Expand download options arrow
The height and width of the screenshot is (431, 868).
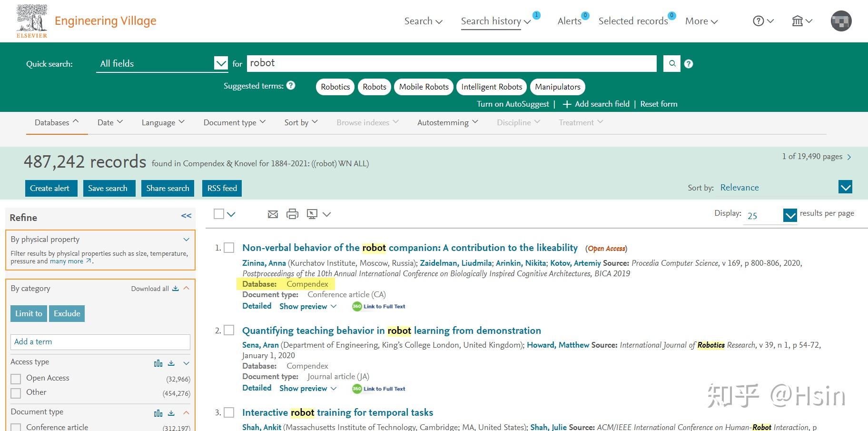[326, 214]
